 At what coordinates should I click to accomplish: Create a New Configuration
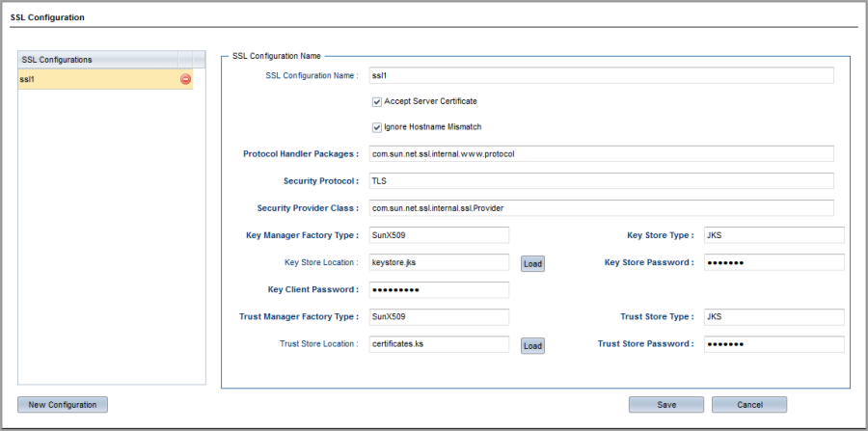63,404
